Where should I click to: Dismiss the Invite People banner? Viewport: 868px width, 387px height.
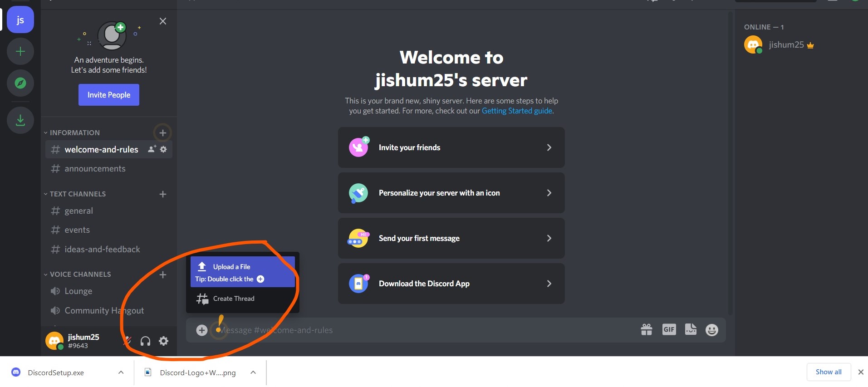(163, 21)
